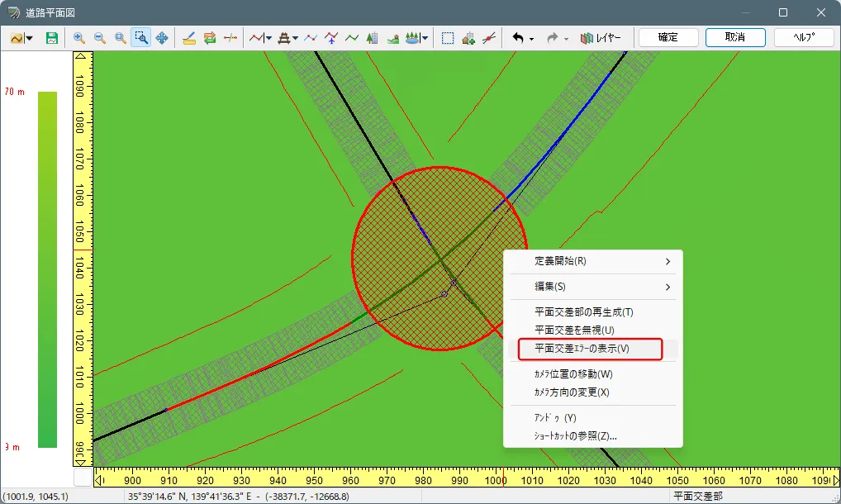Click the zoom out magnifier icon
The width and height of the screenshot is (841, 504).
[100, 38]
